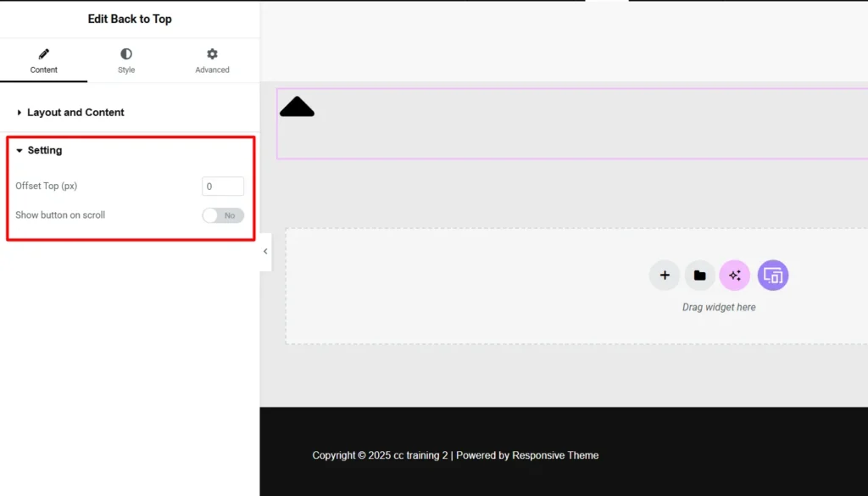
Task: Click 'Edit Back to Top' panel title
Action: (x=130, y=19)
